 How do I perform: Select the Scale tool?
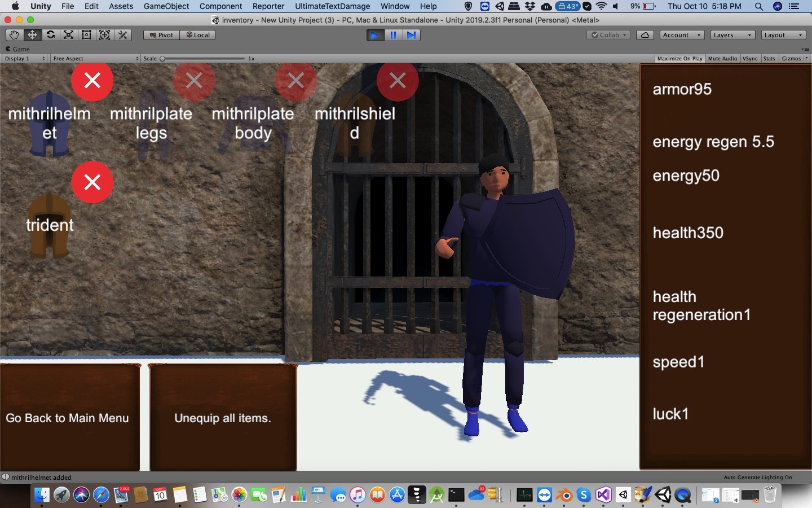click(x=68, y=34)
